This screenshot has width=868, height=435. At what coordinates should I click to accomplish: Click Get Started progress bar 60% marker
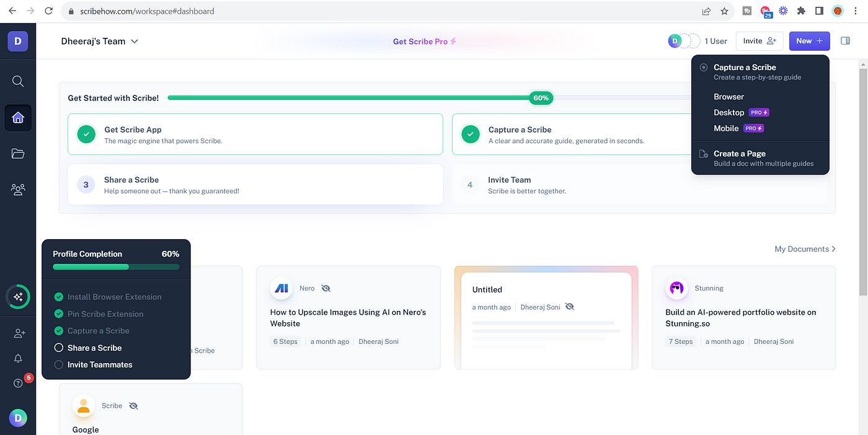(541, 98)
